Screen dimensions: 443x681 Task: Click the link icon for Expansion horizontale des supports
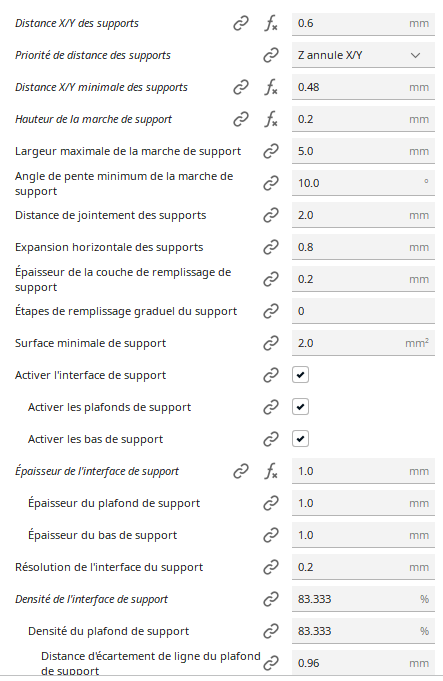click(x=271, y=247)
